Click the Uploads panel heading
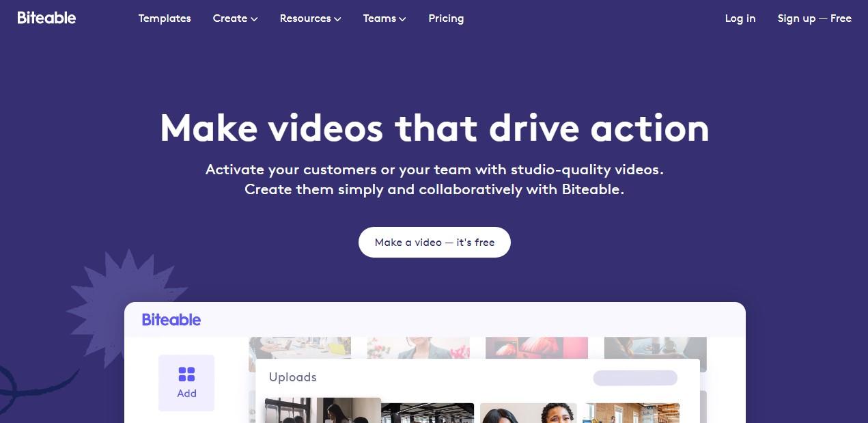 293,377
